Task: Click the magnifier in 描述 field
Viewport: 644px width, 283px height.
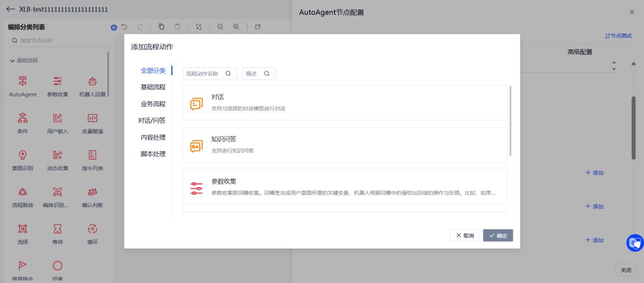Action: 267,74
